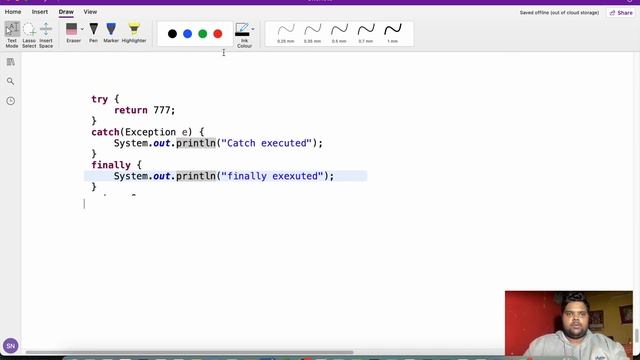Select the Pen tool
Image resolution: width=640 pixels, height=360 pixels.
(x=93, y=33)
